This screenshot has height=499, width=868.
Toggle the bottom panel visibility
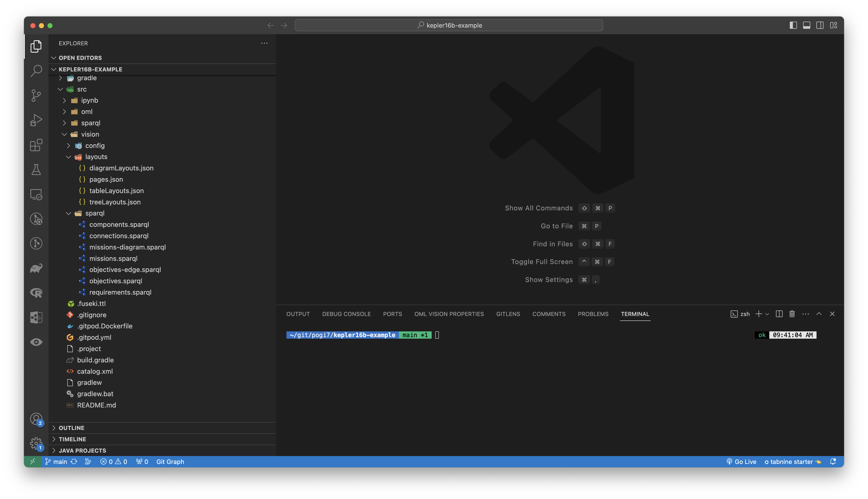point(806,25)
